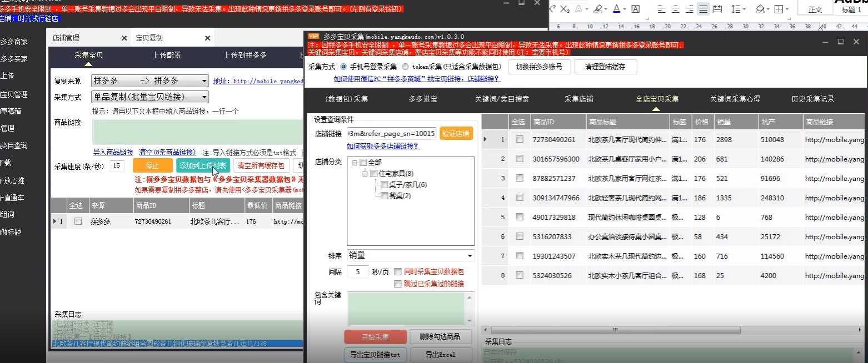Click the orange 停止 button

click(152, 165)
